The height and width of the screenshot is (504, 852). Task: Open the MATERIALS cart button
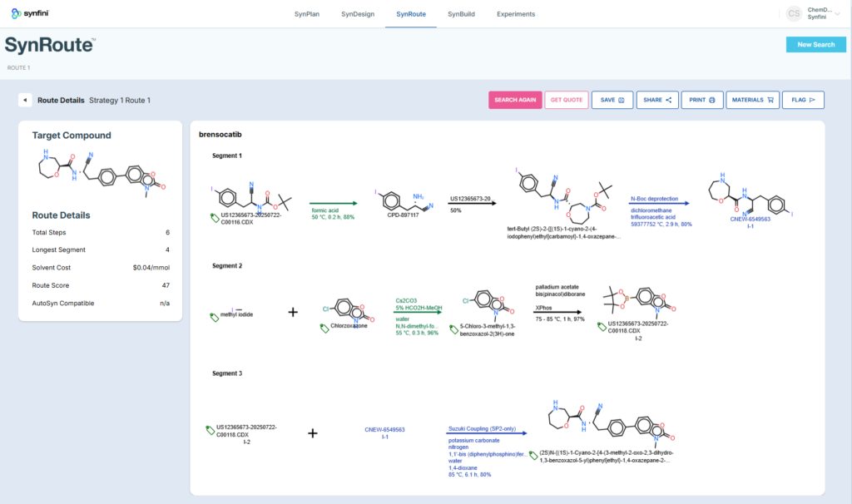(752, 100)
